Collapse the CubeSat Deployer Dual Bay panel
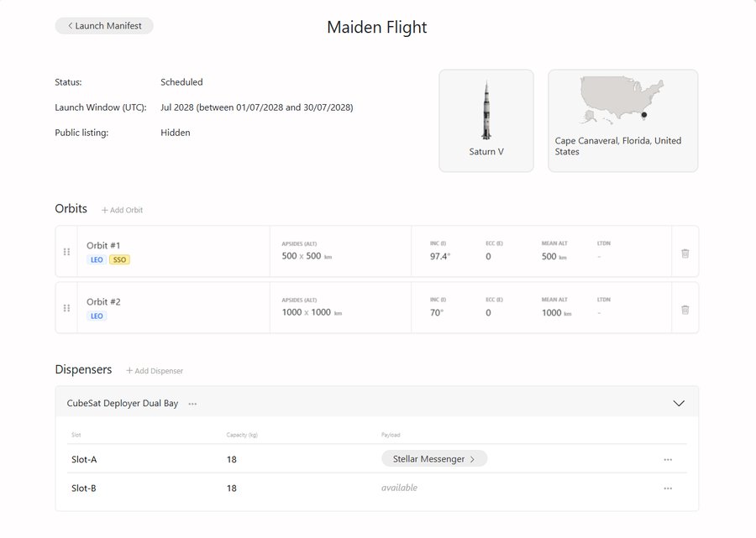 point(679,403)
